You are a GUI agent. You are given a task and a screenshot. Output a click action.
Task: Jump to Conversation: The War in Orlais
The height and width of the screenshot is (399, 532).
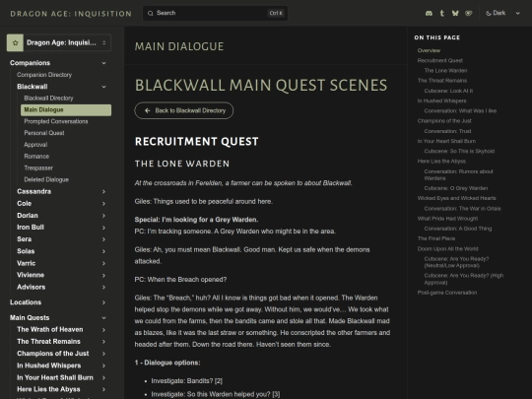[462, 209]
